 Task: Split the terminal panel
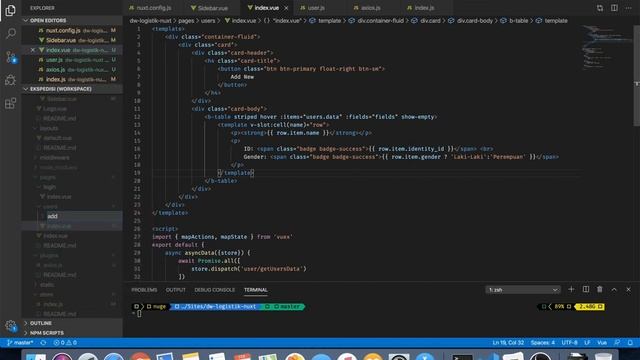586,289
